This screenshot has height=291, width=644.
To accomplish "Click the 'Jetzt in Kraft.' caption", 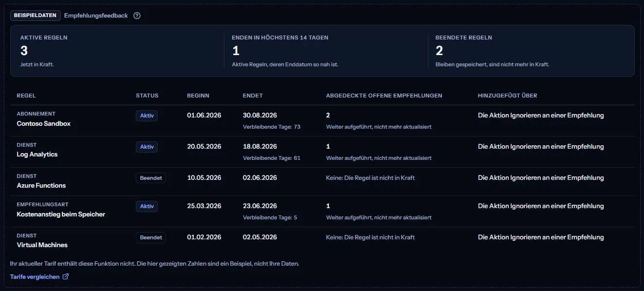I will pos(37,64).
